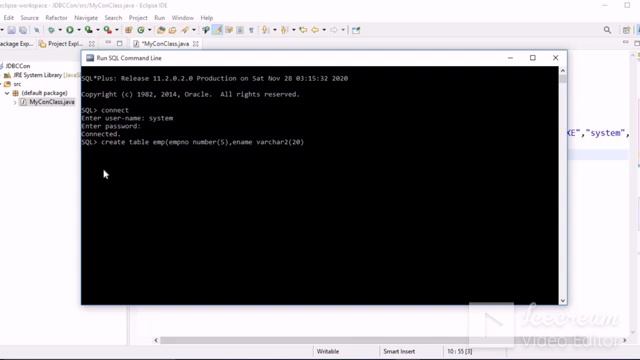Close the Project Explorer view tab
The height and width of the screenshot is (360, 640).
pyautogui.click(x=92, y=44)
